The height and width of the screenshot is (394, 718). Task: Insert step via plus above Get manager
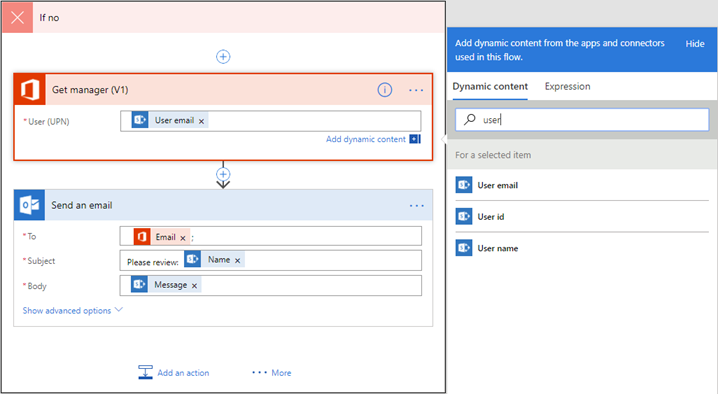(223, 57)
